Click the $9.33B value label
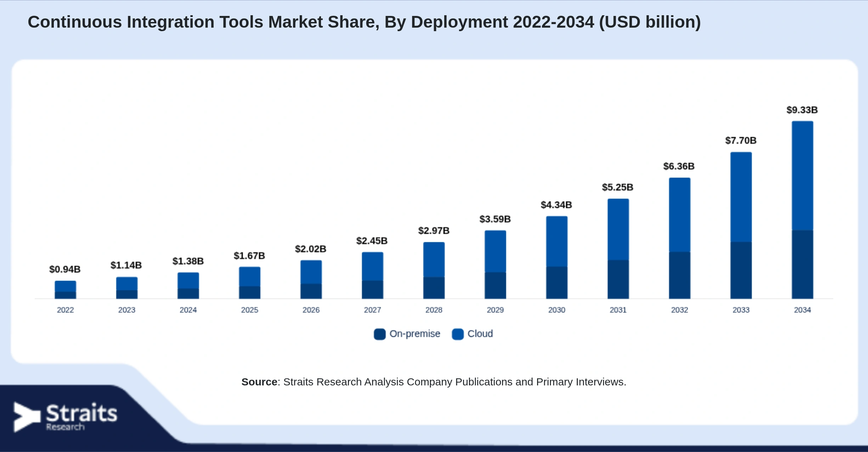 pyautogui.click(x=802, y=110)
